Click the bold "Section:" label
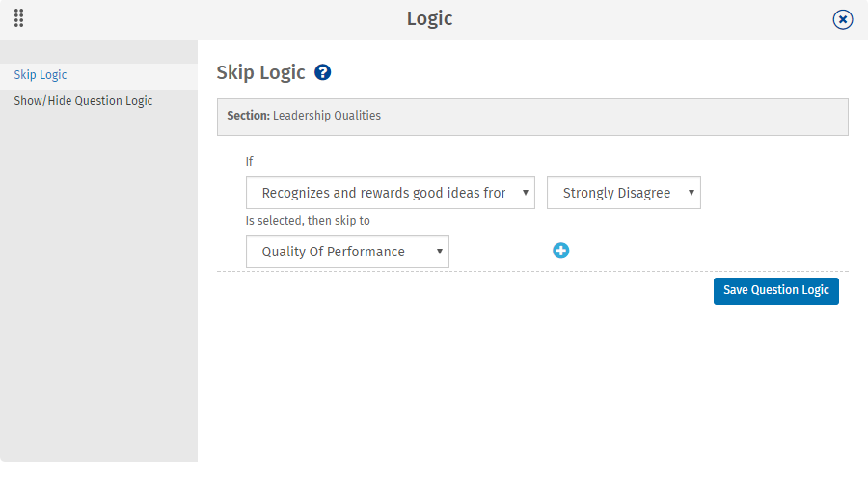This screenshot has width=868, height=479. 248,116
